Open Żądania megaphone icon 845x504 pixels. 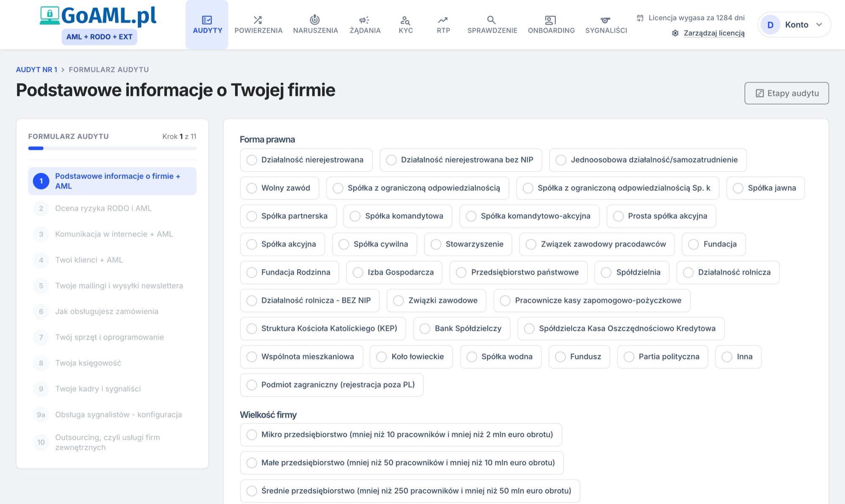pos(364,20)
